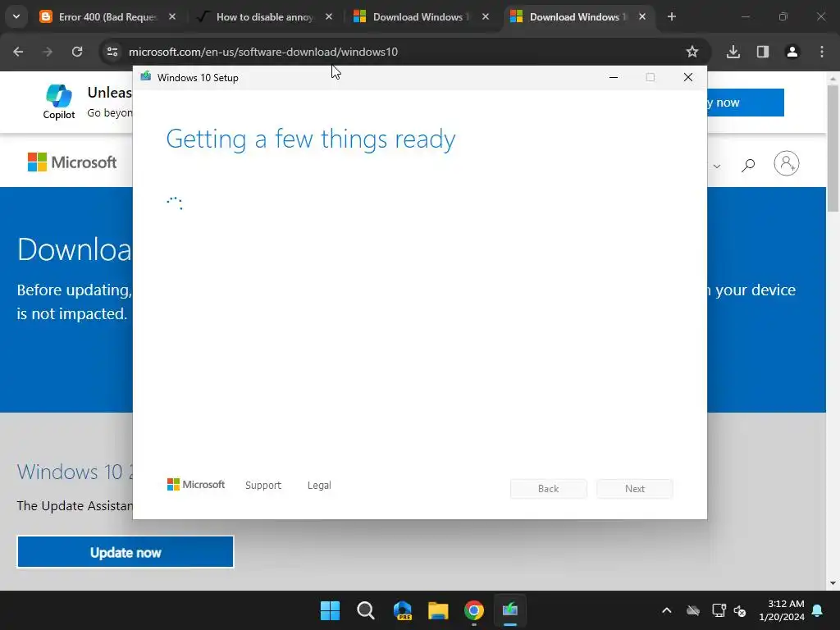Click the blue Copilot banner button
840x630 pixels.
[746, 103]
